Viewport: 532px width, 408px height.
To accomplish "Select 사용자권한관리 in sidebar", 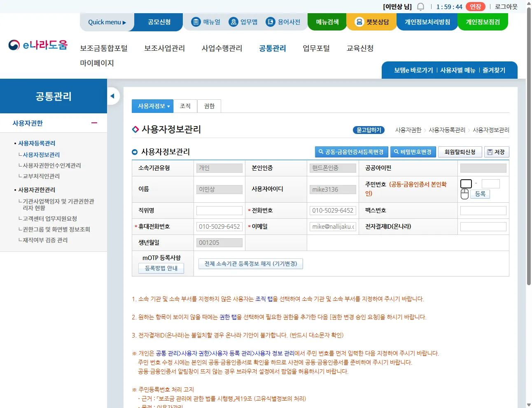I will point(37,190).
